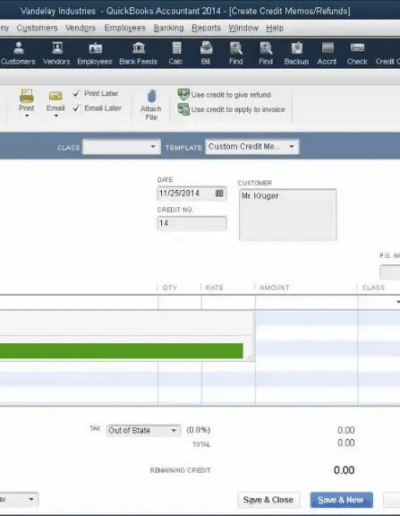Click the RATE column header
This screenshot has height=516, width=400.
[x=214, y=288]
